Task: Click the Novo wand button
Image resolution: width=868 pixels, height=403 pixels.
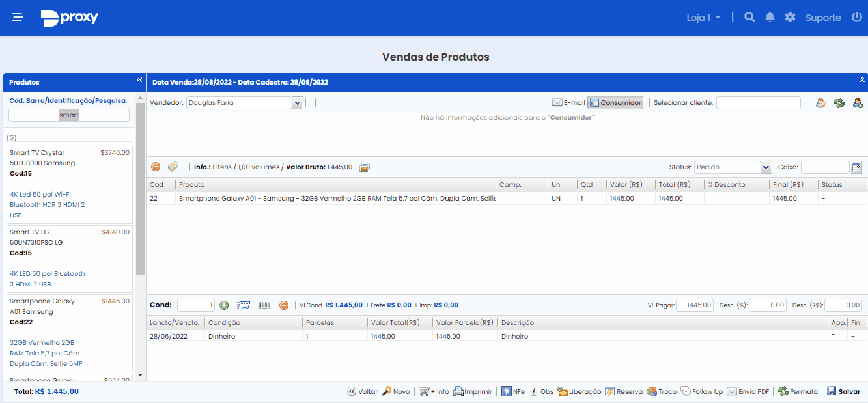Action: tap(396, 391)
